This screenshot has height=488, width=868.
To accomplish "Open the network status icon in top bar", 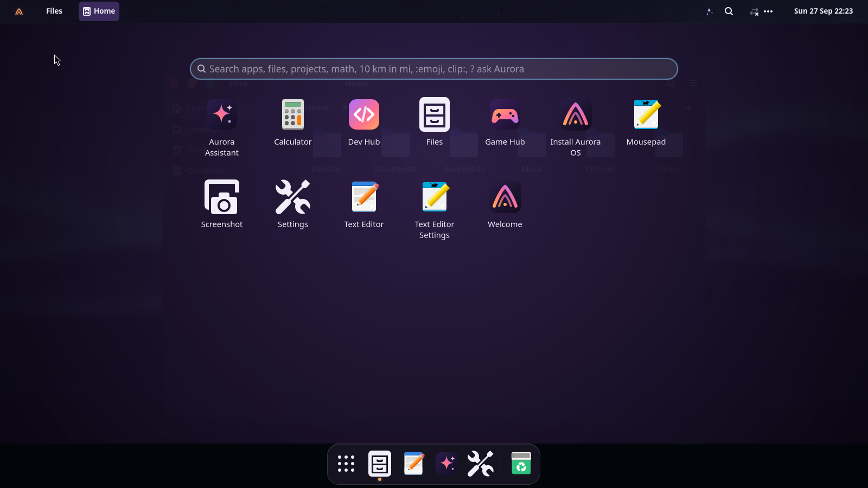I will click(x=754, y=11).
